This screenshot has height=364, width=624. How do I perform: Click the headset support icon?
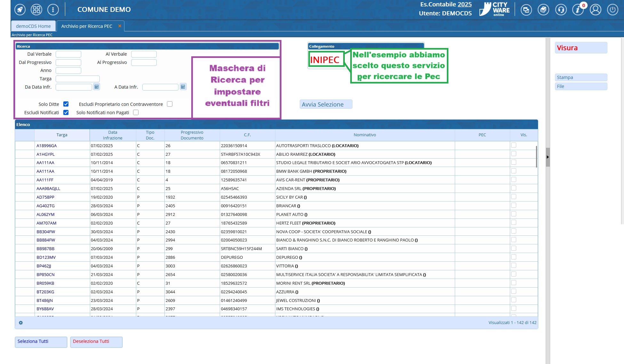[x=561, y=10]
